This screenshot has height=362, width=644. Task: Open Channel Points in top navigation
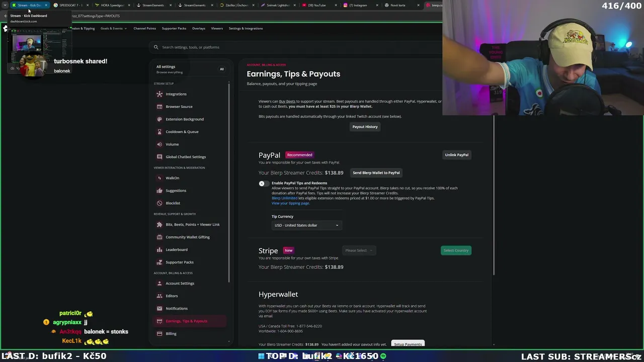[144, 28]
